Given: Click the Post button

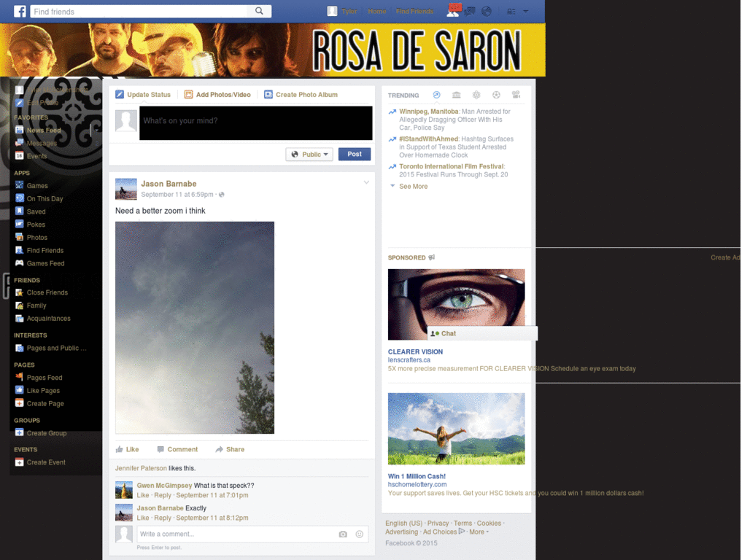Looking at the screenshot, I should (355, 155).
